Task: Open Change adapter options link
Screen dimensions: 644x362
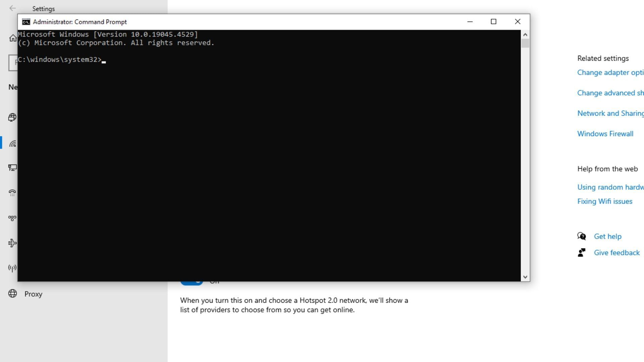Action: (610, 73)
